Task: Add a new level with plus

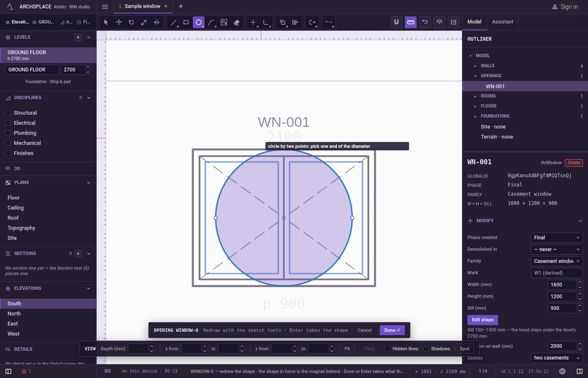Action: point(78,37)
